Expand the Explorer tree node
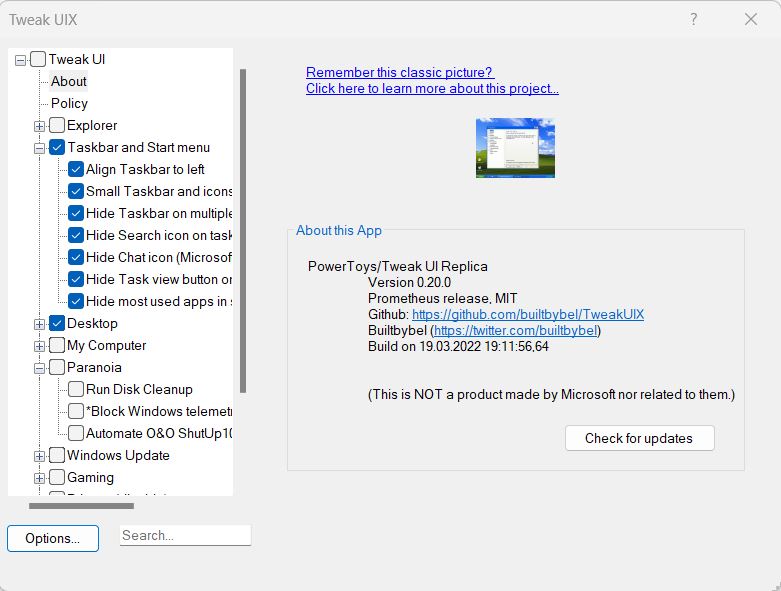 coord(39,126)
